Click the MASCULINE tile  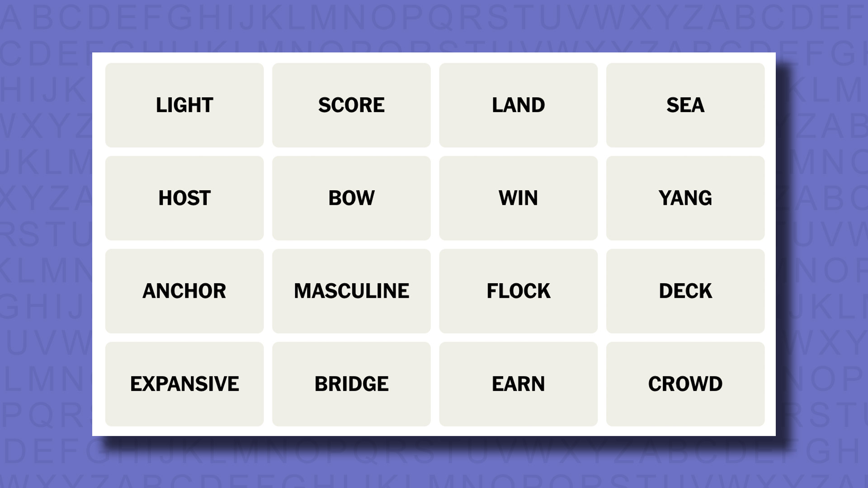coord(351,291)
